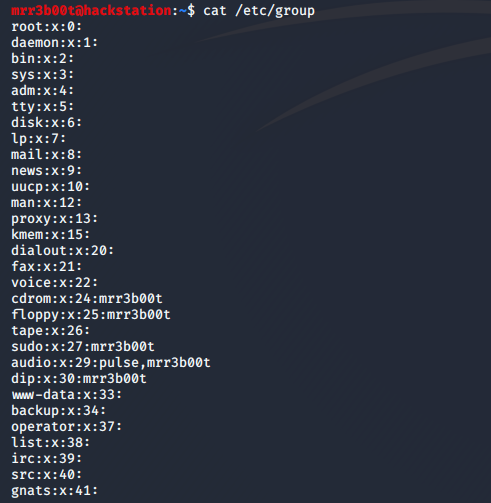
Task: Click the adm:x:4: group line
Action: 42,91
